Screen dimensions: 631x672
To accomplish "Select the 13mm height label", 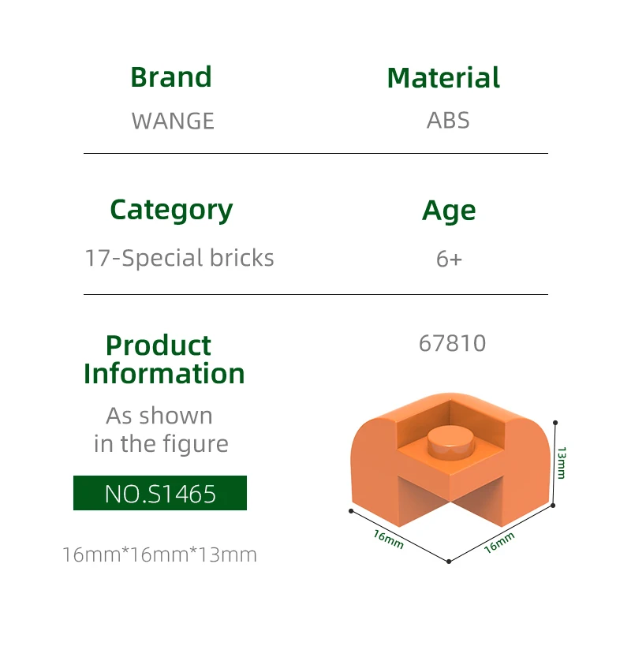I will coord(561,462).
